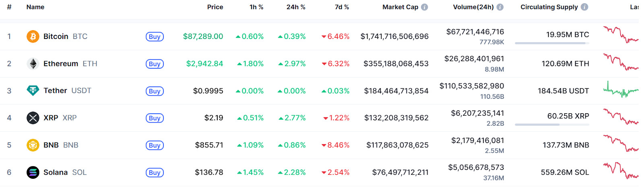Screen dimensions: 644x188
Task: Click XRP's circulating supply progress bar
Action: point(552,125)
